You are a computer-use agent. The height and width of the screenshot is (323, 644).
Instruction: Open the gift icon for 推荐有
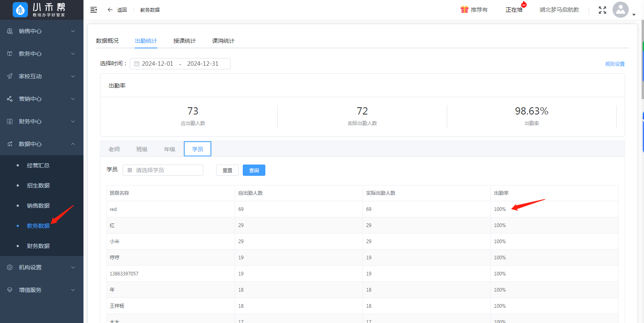tap(464, 9)
